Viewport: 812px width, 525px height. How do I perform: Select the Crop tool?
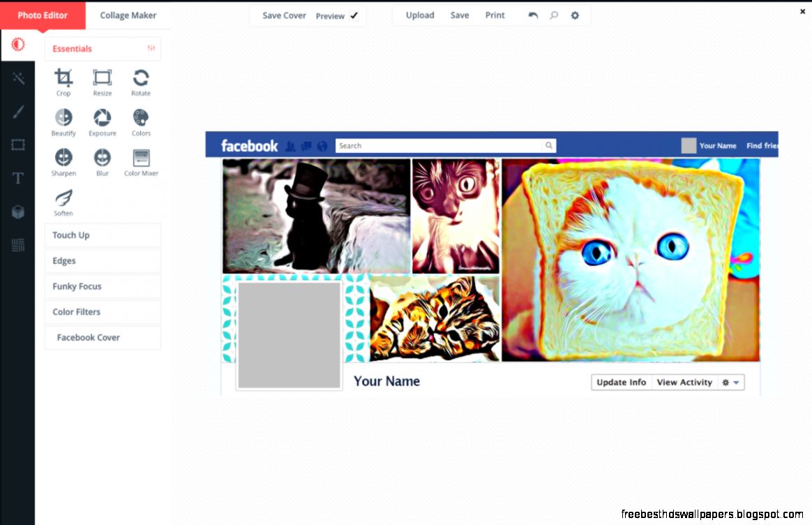[x=63, y=82]
